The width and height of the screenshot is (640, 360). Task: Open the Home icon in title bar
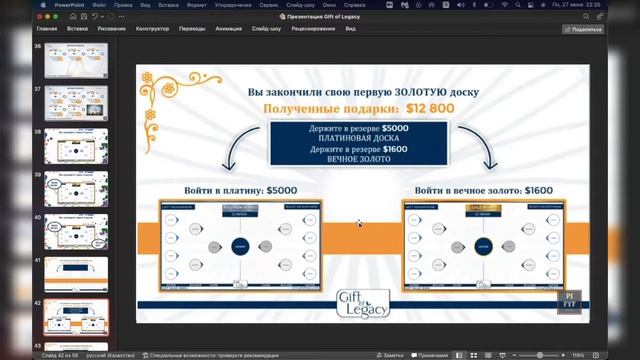73,17
